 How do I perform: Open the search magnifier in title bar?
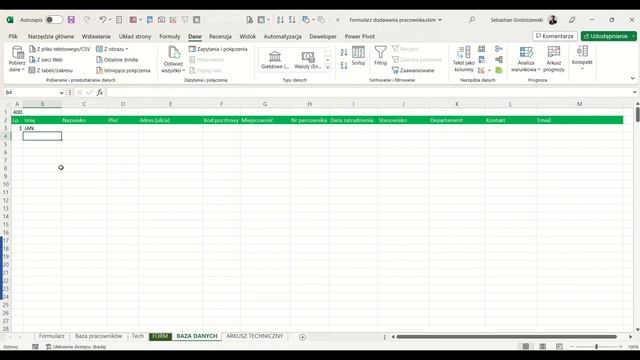(x=472, y=20)
